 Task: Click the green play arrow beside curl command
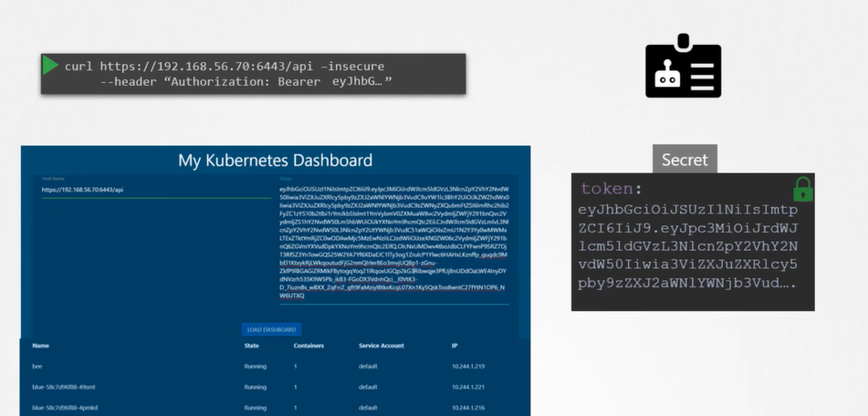(50, 66)
